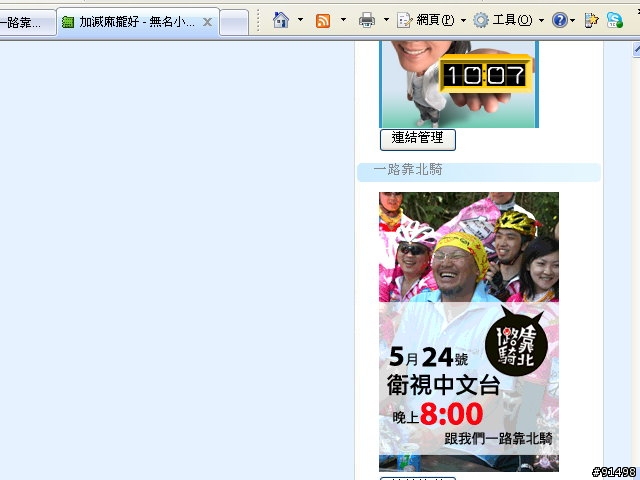Click the Skype add-on icon
The image size is (640, 480).
pos(614,20)
